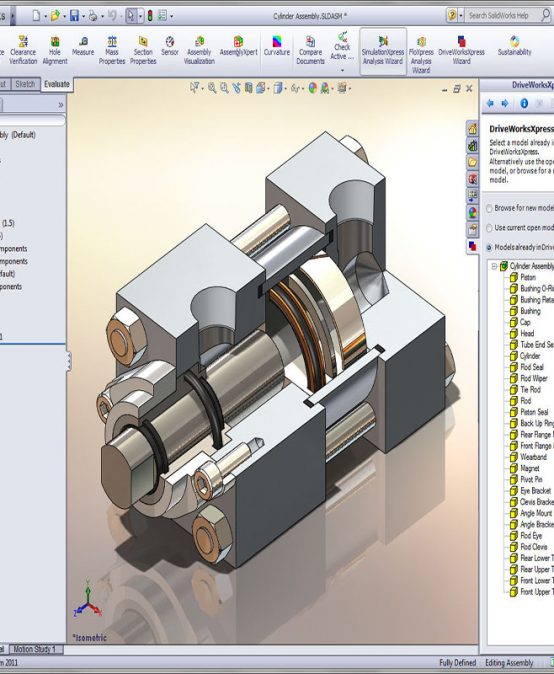Select Browse for new model option
This screenshot has width=554, height=674.
tap(489, 208)
